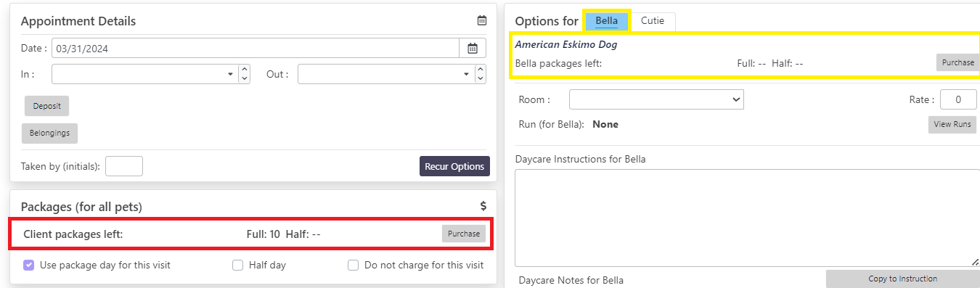The height and width of the screenshot is (288, 980).
Task: Open the Out time dropdown
Action: coord(386,74)
